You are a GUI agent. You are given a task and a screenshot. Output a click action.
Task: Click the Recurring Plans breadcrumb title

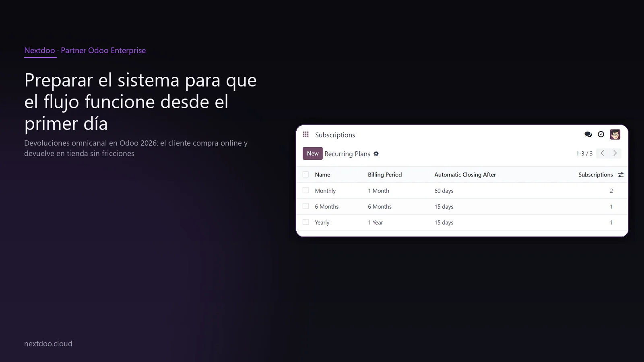[347, 154]
